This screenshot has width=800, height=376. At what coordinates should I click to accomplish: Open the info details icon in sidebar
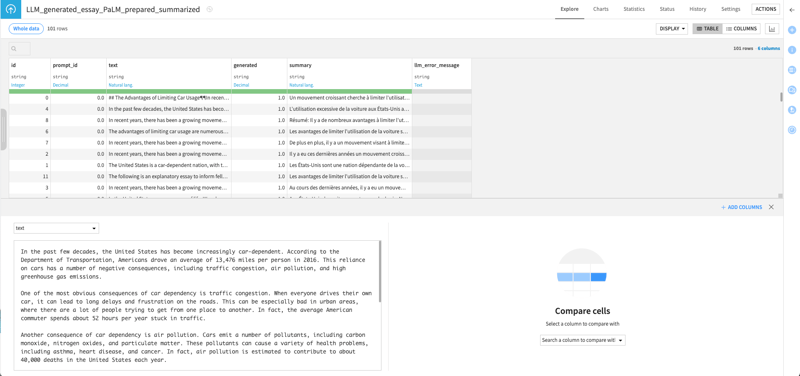792,50
